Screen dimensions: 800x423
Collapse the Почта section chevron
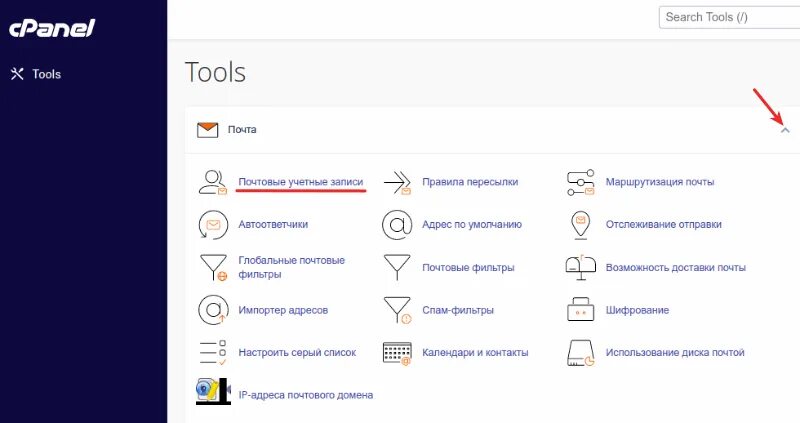point(785,130)
